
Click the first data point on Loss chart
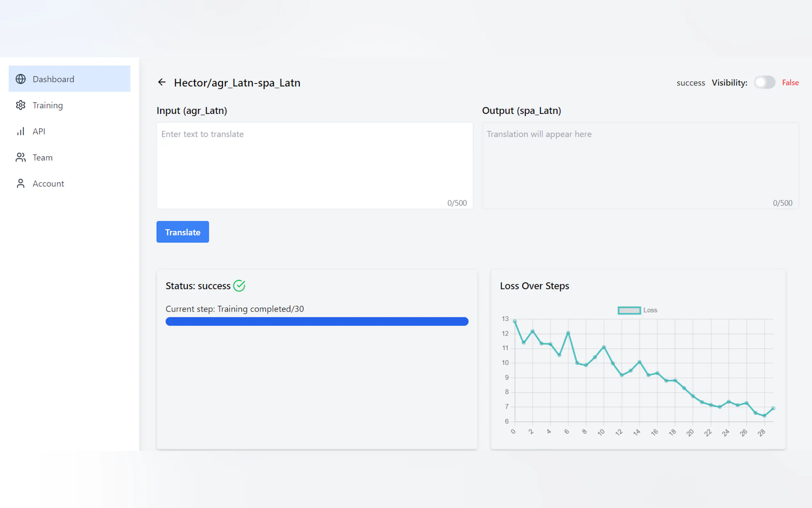[x=515, y=321]
